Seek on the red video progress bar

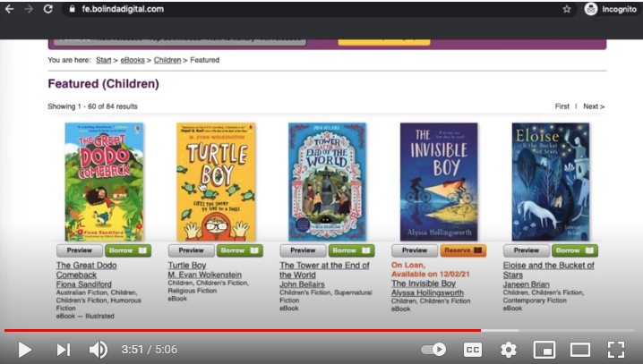coord(242,330)
